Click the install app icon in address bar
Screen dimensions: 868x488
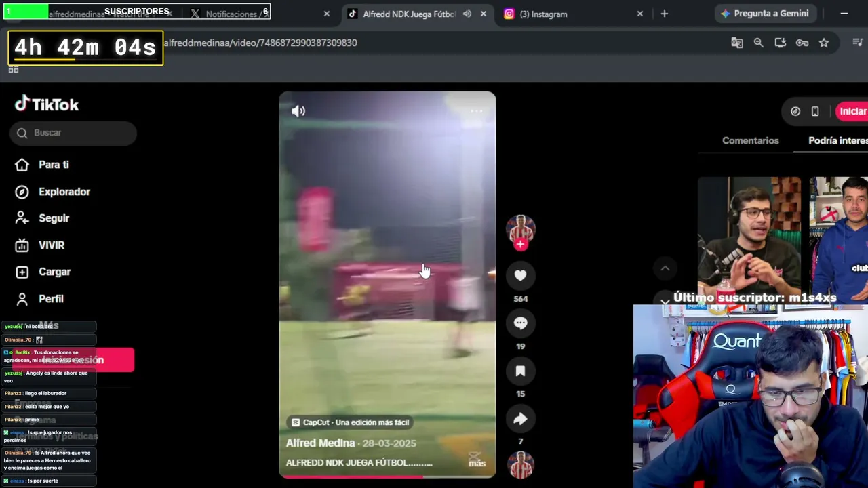click(x=780, y=43)
